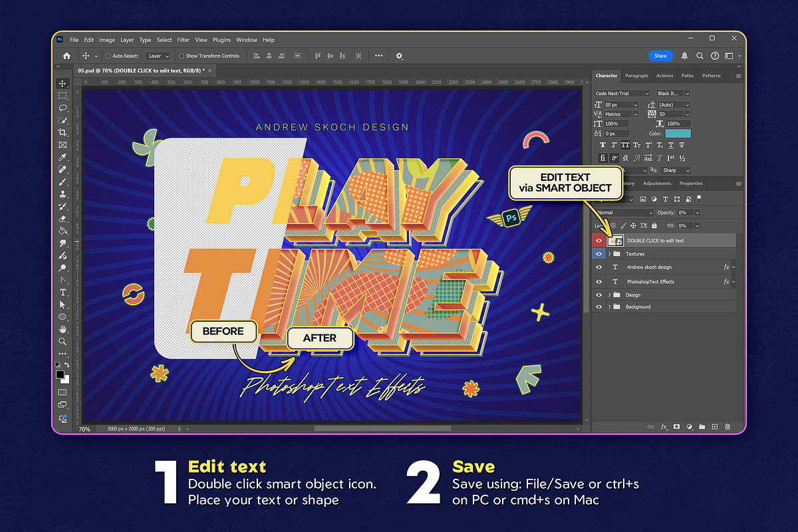Open the Filter menu
Screen dimensions: 798x532
click(184, 40)
